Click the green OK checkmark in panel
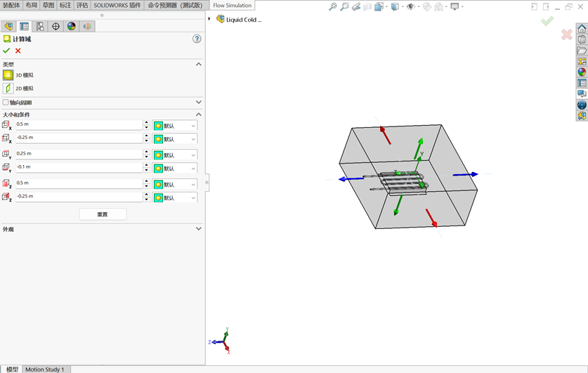 (x=6, y=51)
